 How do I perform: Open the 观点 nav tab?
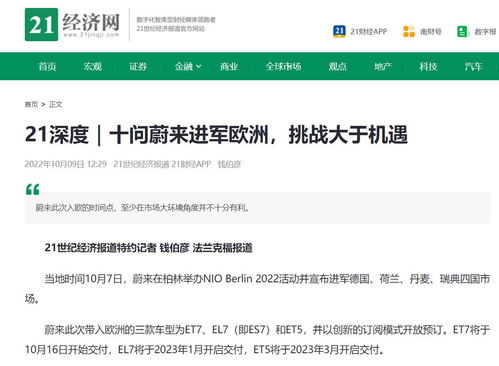(x=337, y=66)
